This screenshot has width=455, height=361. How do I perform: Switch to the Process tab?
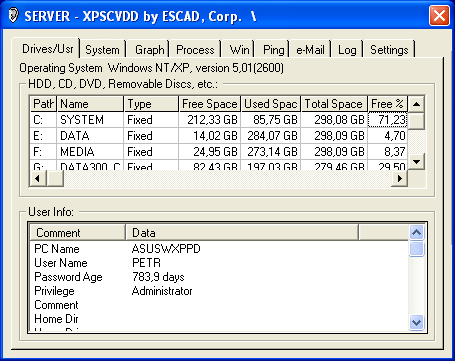coord(195,50)
